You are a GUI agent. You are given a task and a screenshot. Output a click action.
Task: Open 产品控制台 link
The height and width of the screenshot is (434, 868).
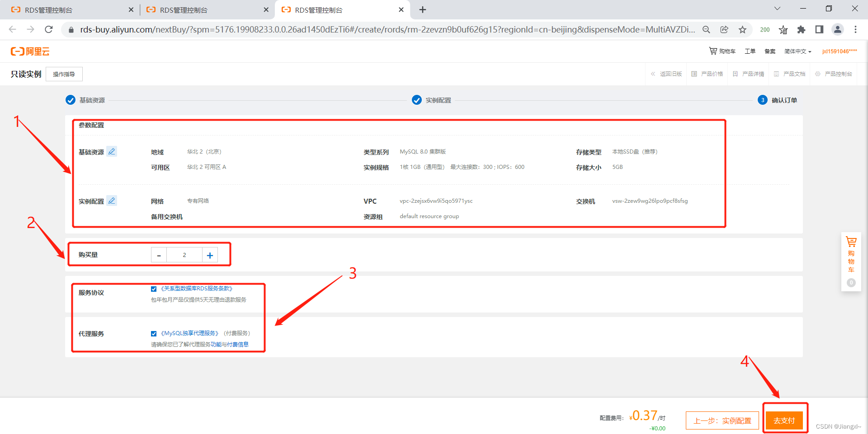point(834,74)
